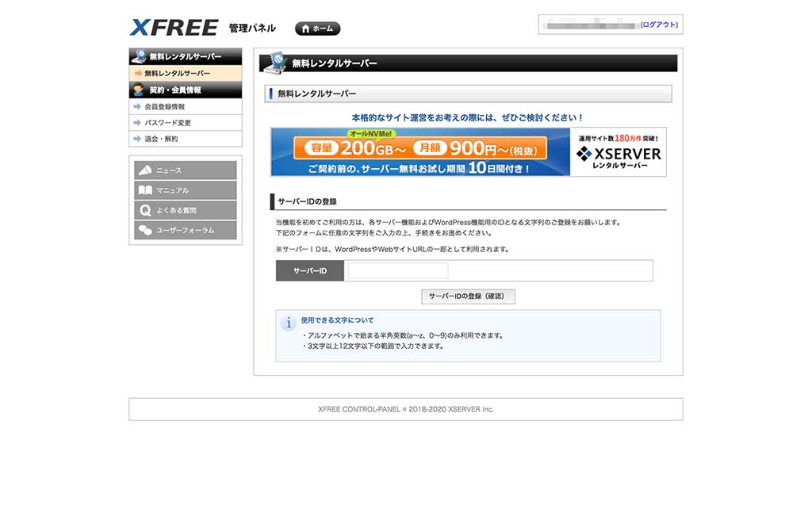812x513 pixels.
Task: Click the arrow icon beside 会員登録情報
Action: pyautogui.click(x=137, y=106)
